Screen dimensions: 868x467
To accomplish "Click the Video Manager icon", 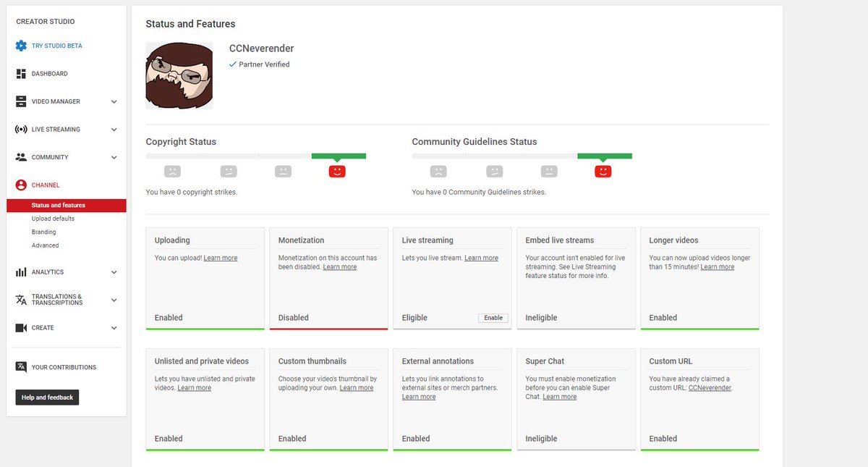I will [x=21, y=101].
